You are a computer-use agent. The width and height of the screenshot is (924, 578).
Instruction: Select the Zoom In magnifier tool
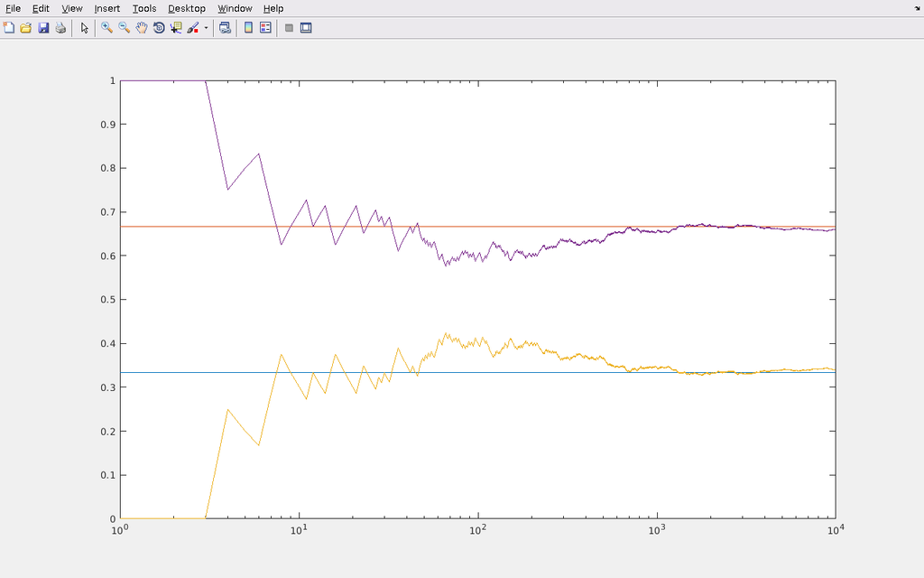pos(106,28)
